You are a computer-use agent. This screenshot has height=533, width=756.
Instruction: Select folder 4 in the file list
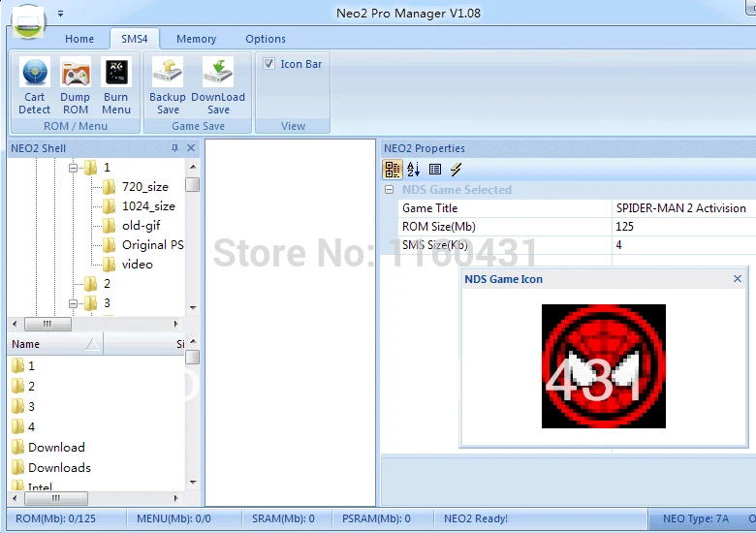31,426
